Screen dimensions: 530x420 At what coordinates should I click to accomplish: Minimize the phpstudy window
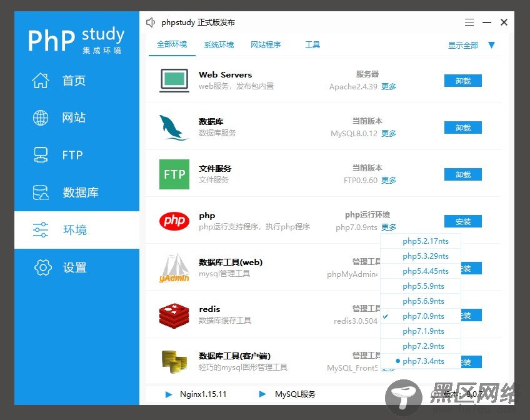point(487,22)
